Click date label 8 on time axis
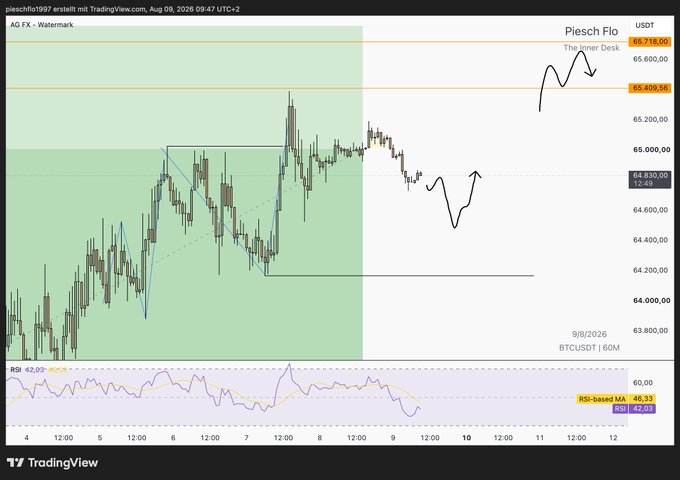This screenshot has width=680, height=480. (x=320, y=438)
